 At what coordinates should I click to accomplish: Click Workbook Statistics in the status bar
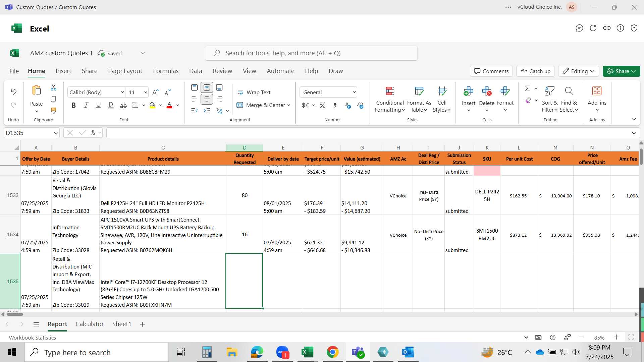pyautogui.click(x=33, y=338)
